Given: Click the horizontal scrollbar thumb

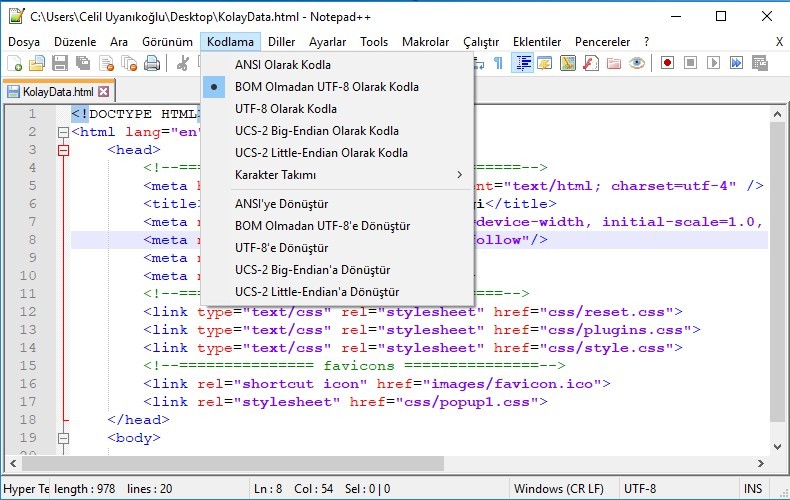Looking at the screenshot, I should coord(232,463).
